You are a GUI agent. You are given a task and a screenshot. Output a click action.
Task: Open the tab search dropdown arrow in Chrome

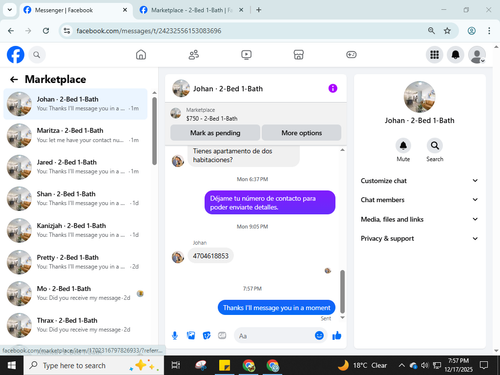pos(10,10)
